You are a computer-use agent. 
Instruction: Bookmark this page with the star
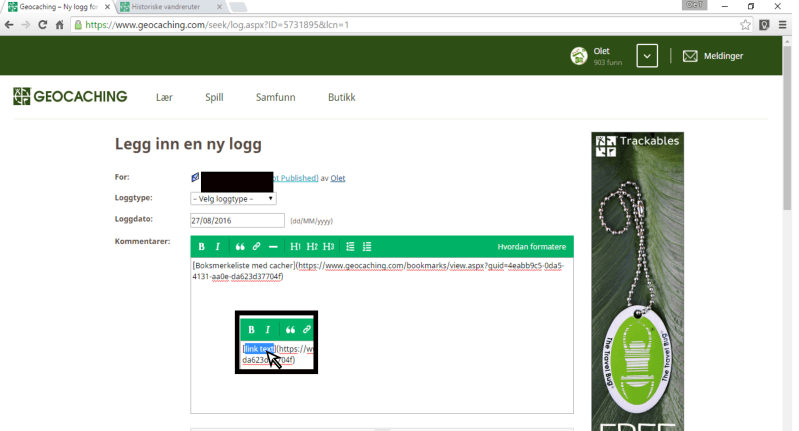(x=745, y=24)
